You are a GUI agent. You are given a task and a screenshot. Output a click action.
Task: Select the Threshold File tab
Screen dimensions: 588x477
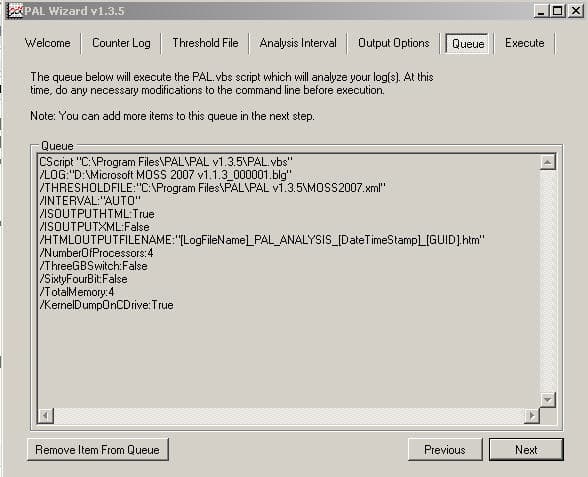(205, 43)
